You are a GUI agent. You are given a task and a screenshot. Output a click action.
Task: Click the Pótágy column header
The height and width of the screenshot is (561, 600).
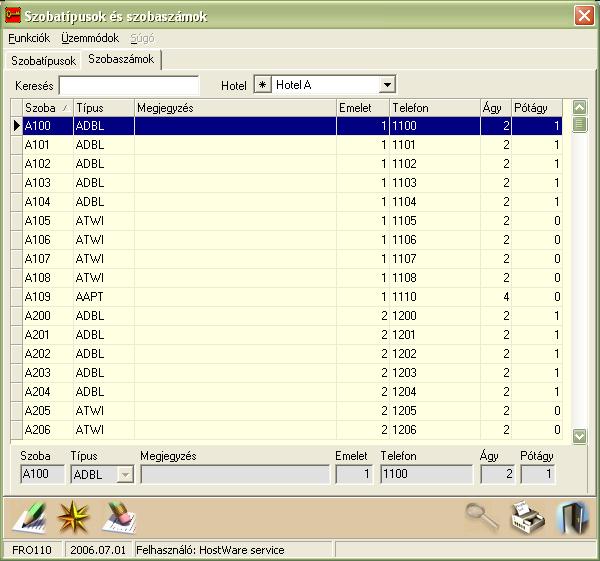pos(537,108)
